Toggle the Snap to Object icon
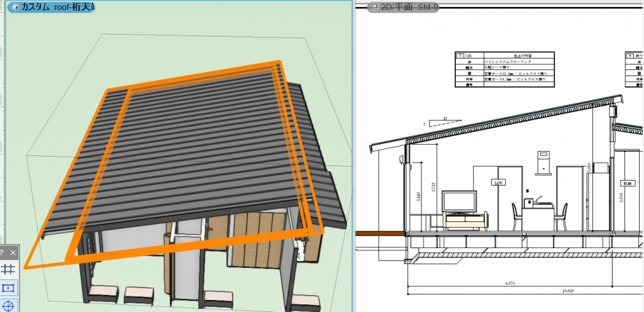 [x=8, y=288]
